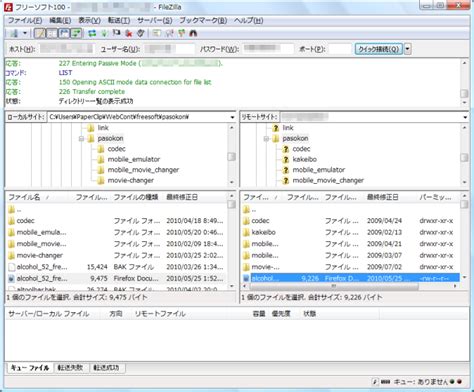Click the speed limits status bar icon
474x392 pixels.
(x=375, y=382)
